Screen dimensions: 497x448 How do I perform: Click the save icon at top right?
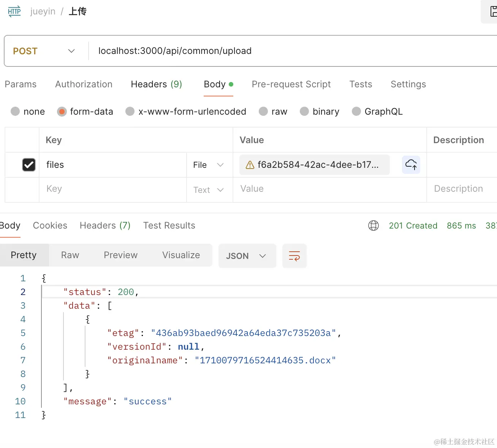pyautogui.click(x=493, y=11)
